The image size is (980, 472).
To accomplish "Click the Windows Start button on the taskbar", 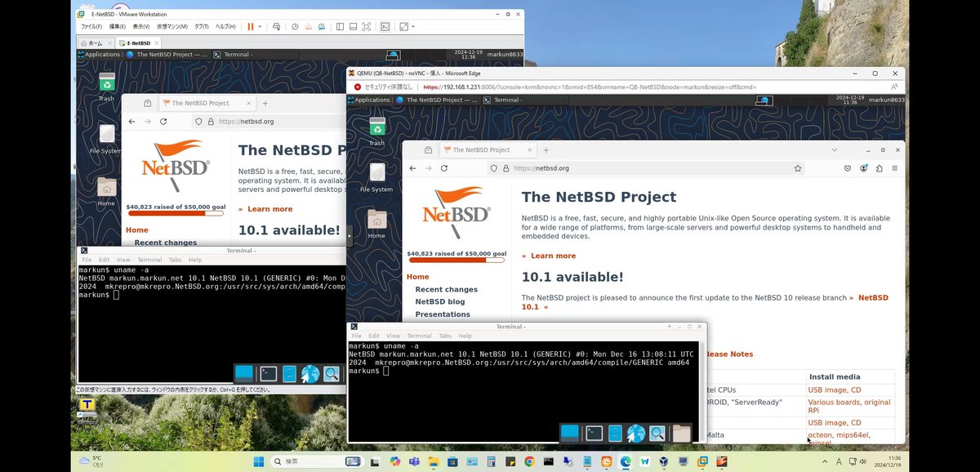I will click(260, 461).
